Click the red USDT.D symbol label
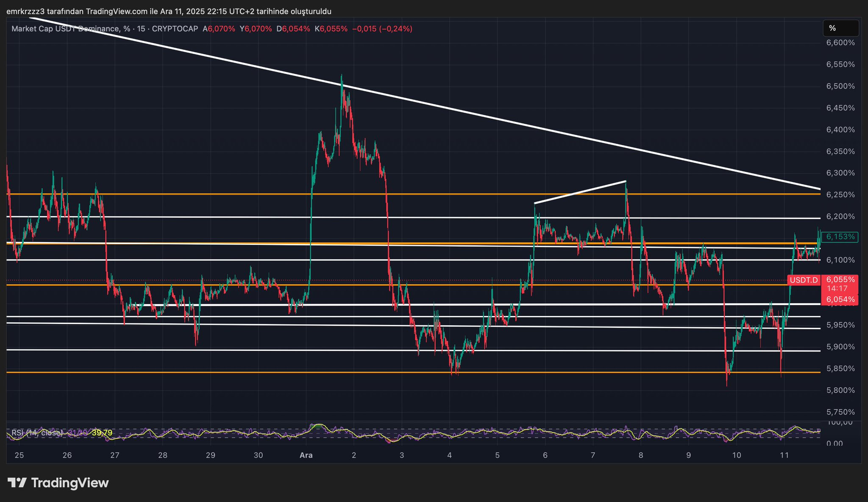Image resolution: width=868 pixels, height=502 pixels. pos(804,280)
